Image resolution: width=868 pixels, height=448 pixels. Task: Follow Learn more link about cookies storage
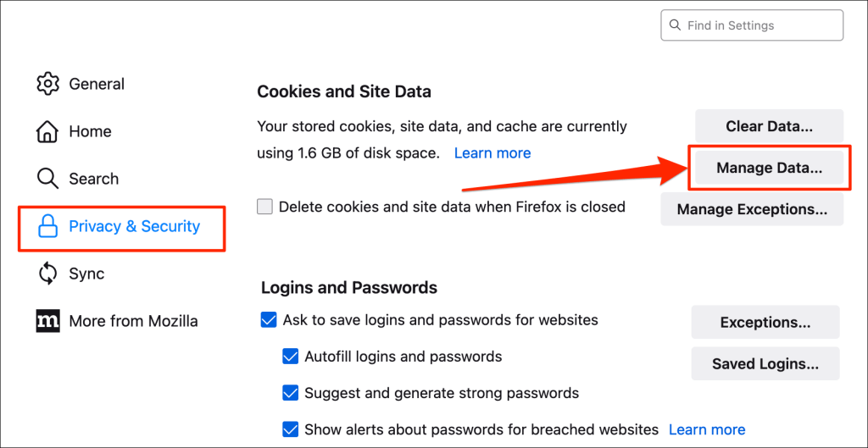pyautogui.click(x=492, y=153)
